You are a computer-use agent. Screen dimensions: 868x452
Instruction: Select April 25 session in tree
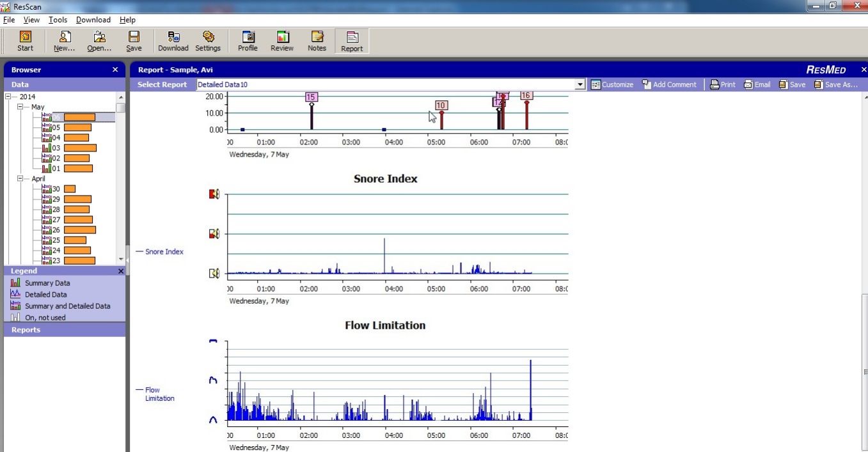click(x=64, y=240)
